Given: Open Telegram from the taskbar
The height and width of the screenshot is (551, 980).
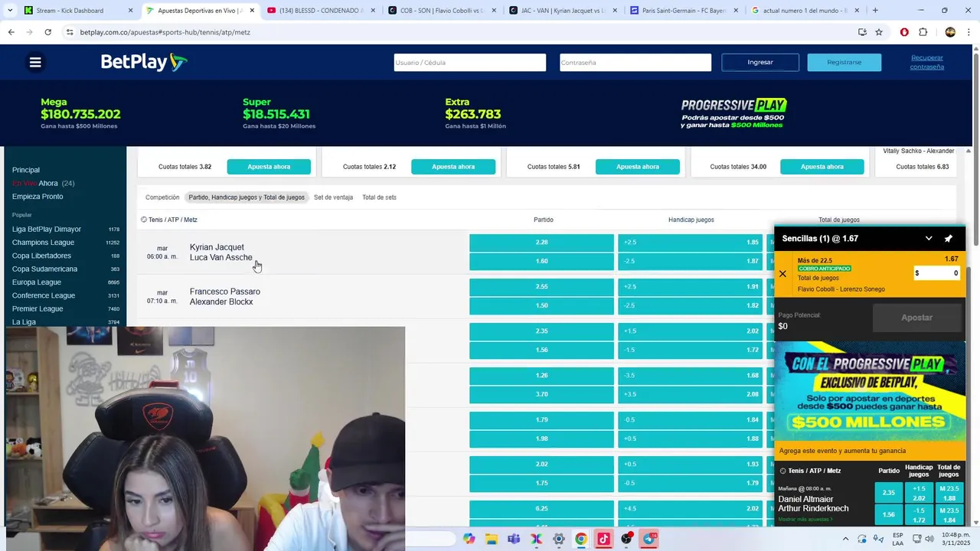Looking at the screenshot, I should [x=649, y=539].
